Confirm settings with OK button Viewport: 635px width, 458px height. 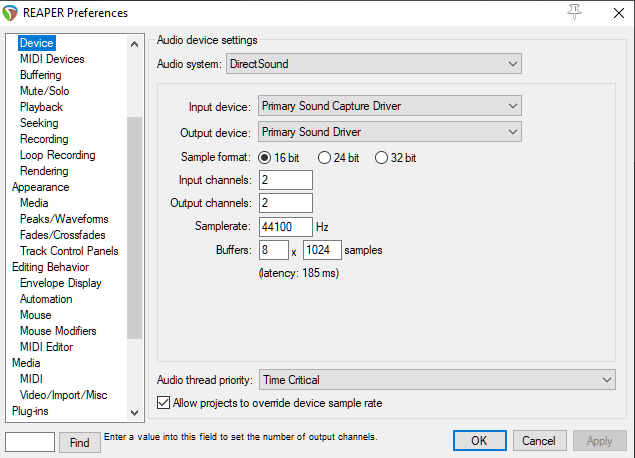click(x=479, y=441)
